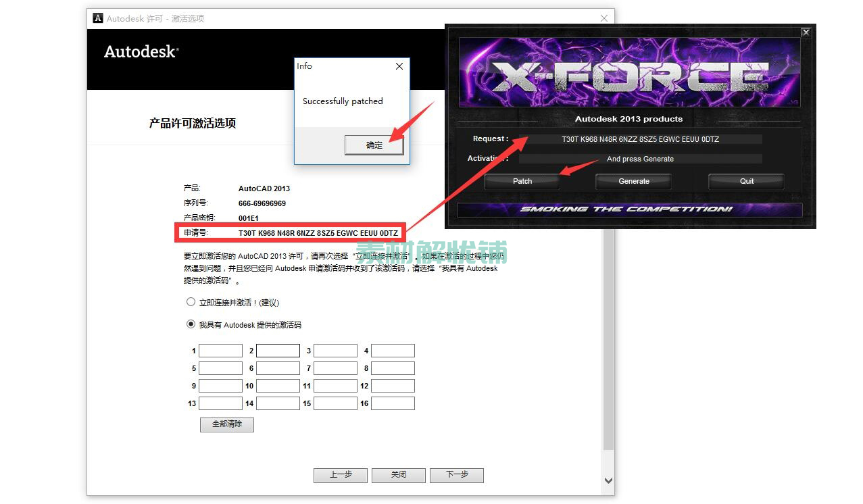The image size is (863, 504).
Task: Click activation code box 16
Action: click(393, 403)
